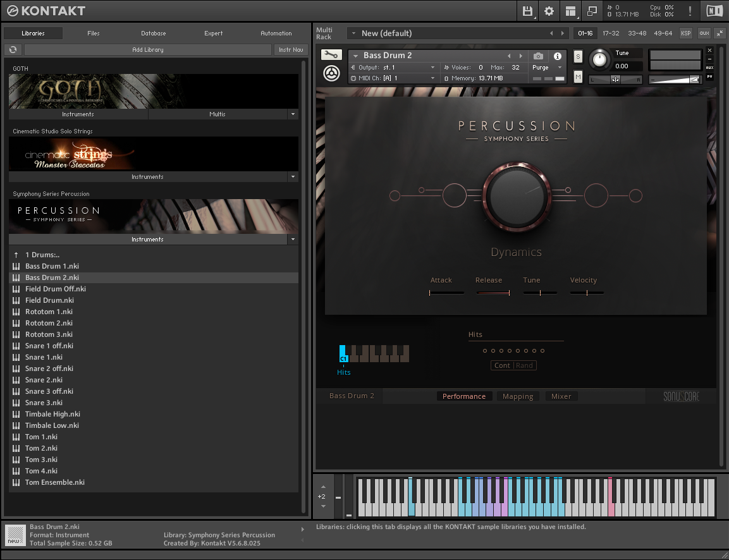Screen dimensions: 729x560
Task: Select Cont hits mode
Action: [502, 365]
